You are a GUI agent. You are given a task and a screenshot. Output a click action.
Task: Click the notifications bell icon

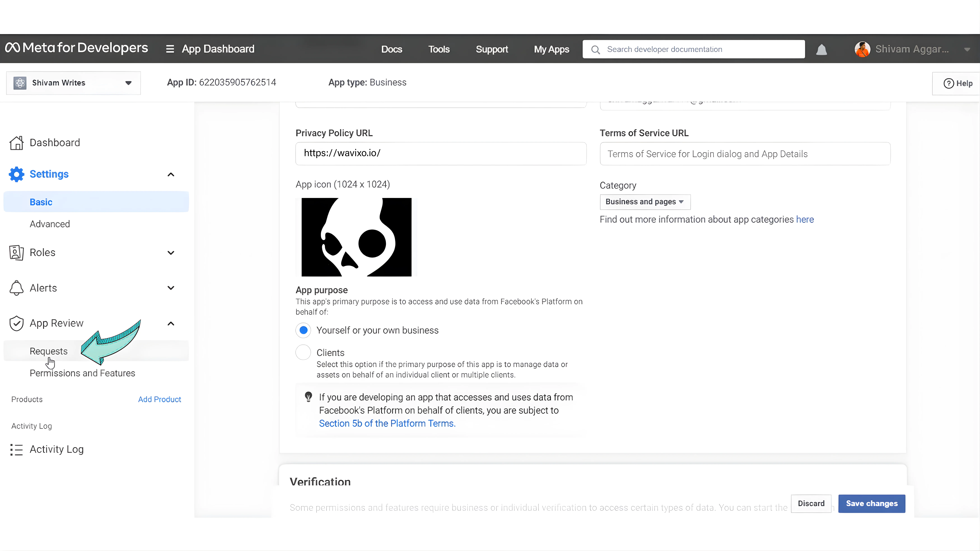tap(821, 49)
